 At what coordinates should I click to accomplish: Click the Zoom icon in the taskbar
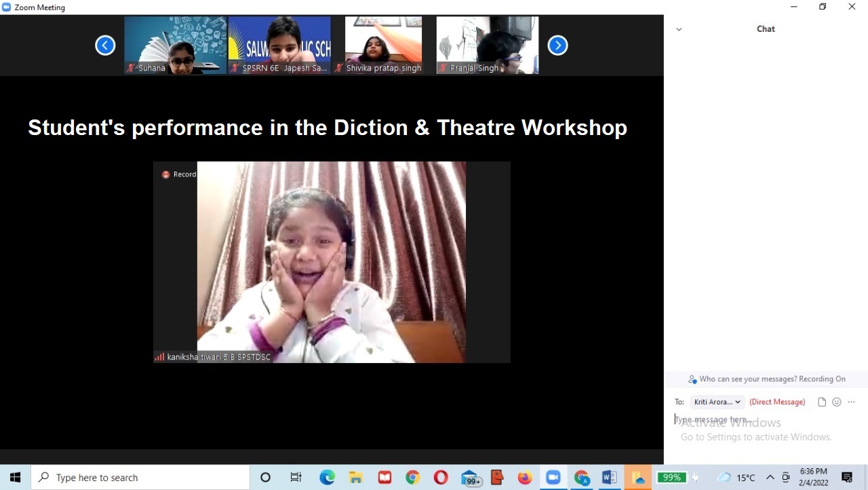pos(553,478)
